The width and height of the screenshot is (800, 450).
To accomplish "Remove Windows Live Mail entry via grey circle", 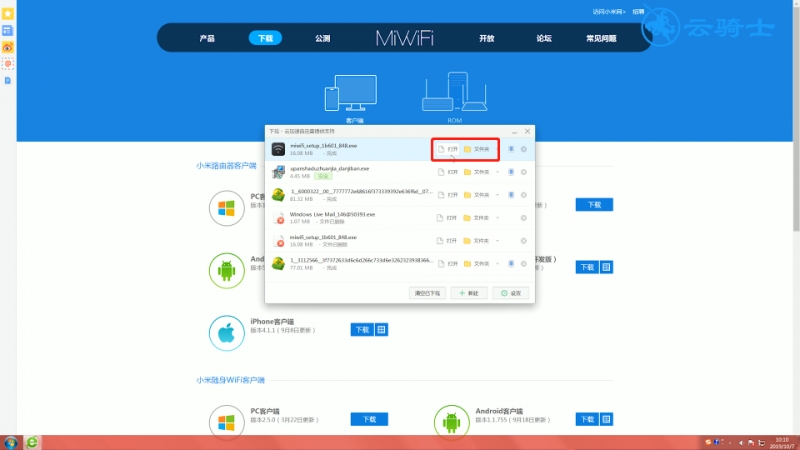I will 523,218.
